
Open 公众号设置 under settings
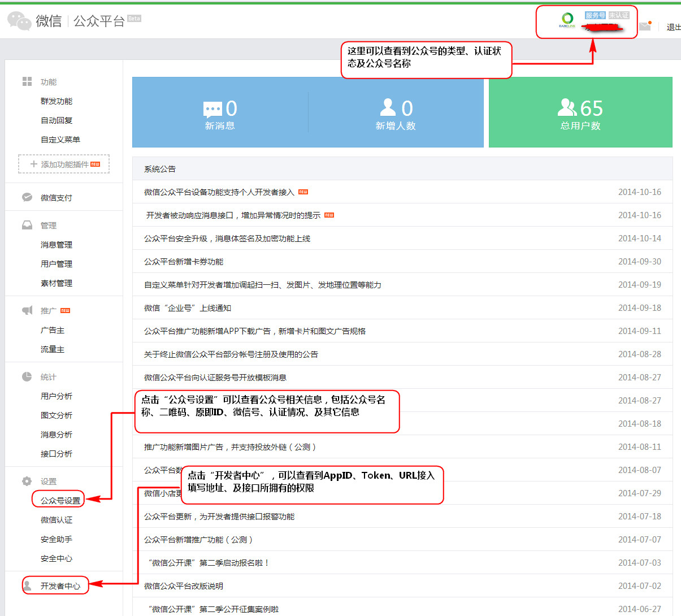(60, 501)
